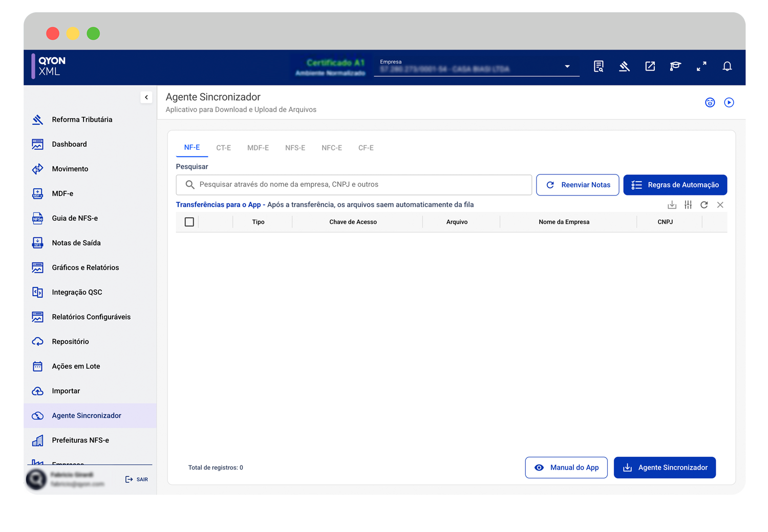The width and height of the screenshot is (768, 532).
Task: Open Repositório in the sidebar
Action: (x=70, y=342)
